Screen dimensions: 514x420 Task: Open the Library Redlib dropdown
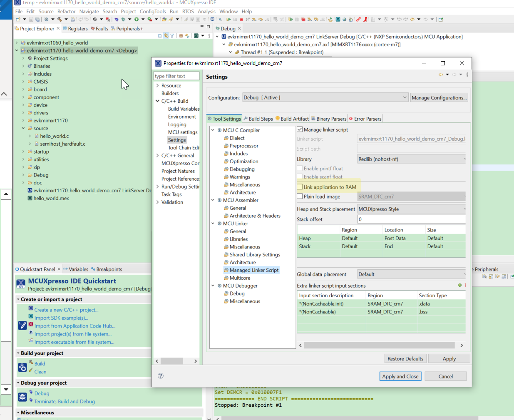tap(411, 159)
